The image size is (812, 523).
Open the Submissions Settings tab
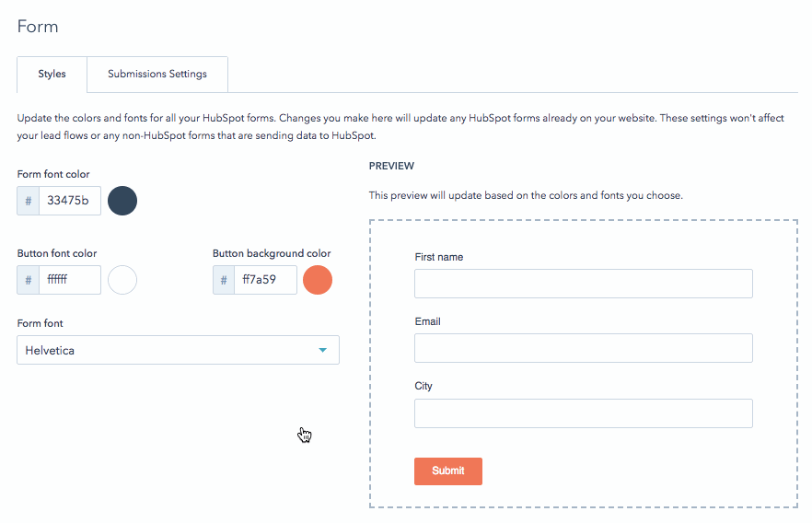(157, 74)
